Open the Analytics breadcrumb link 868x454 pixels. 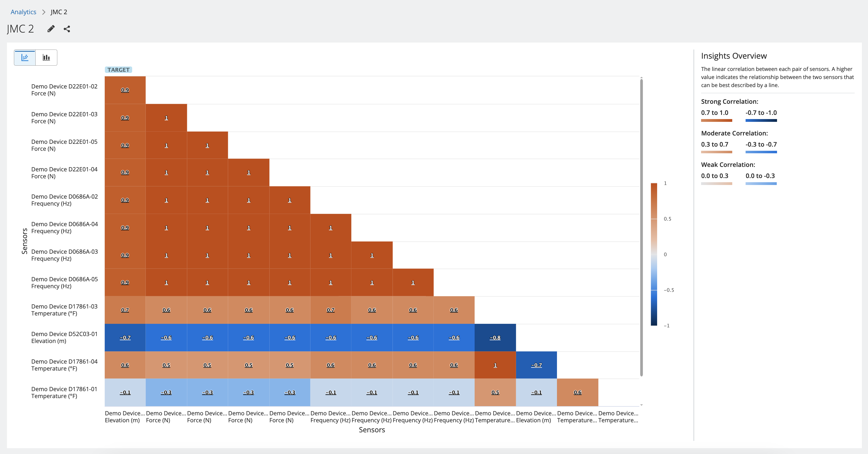click(x=23, y=12)
